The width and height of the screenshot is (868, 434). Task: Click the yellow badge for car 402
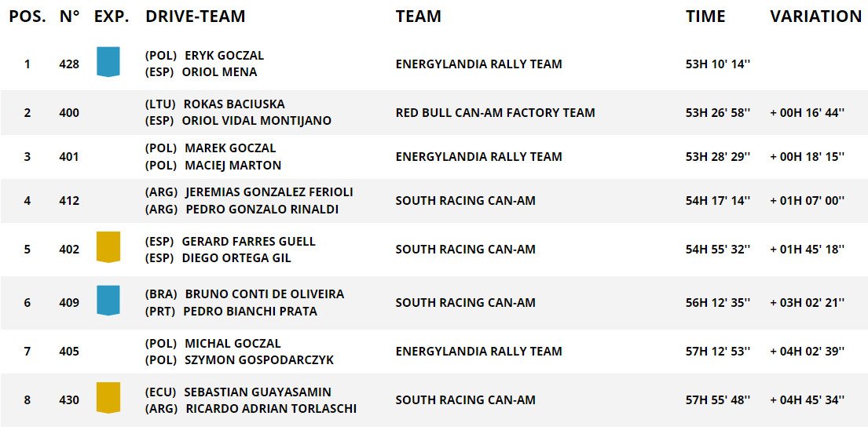click(x=108, y=247)
